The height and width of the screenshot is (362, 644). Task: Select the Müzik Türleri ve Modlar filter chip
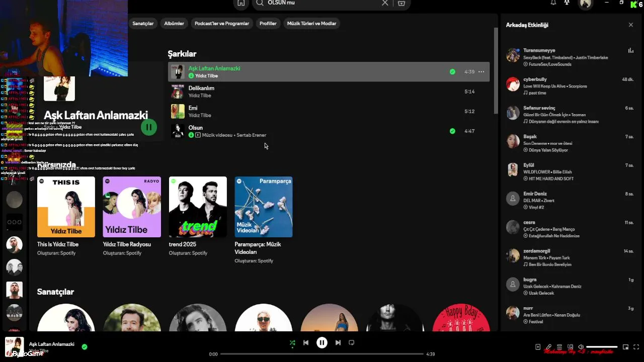311,24
